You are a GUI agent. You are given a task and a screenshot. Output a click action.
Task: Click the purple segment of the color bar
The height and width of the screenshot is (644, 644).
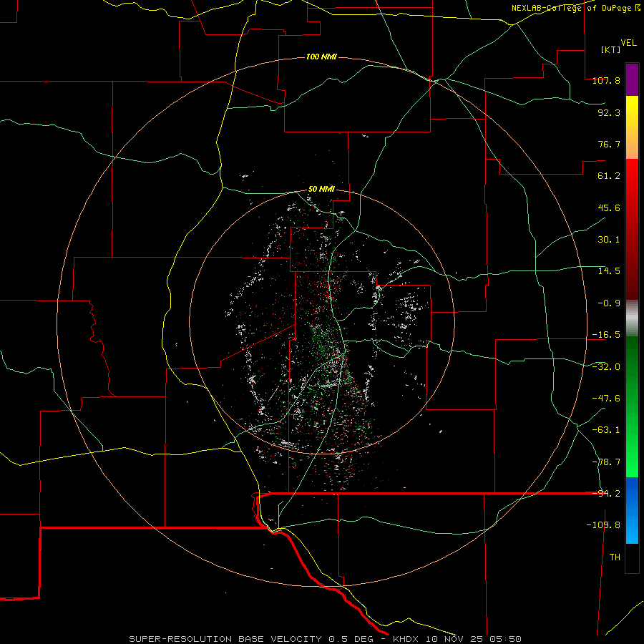632,80
